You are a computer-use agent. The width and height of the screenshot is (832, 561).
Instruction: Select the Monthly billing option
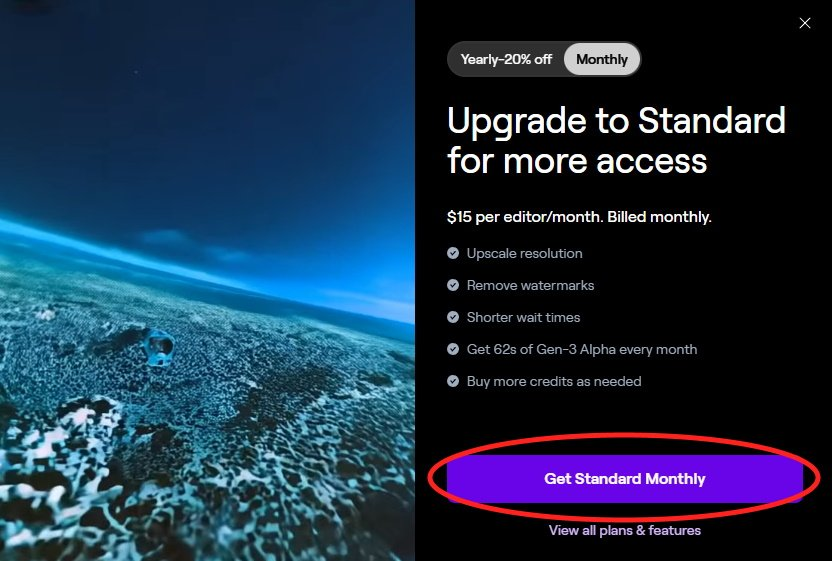pyautogui.click(x=602, y=59)
